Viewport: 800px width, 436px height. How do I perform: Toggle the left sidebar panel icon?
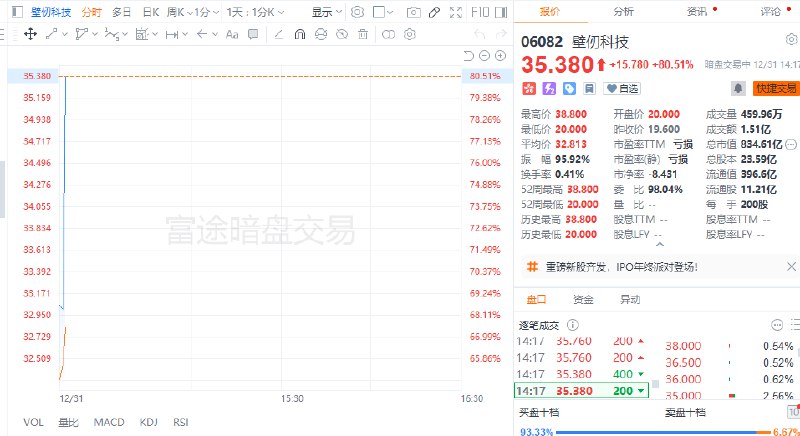(17, 12)
